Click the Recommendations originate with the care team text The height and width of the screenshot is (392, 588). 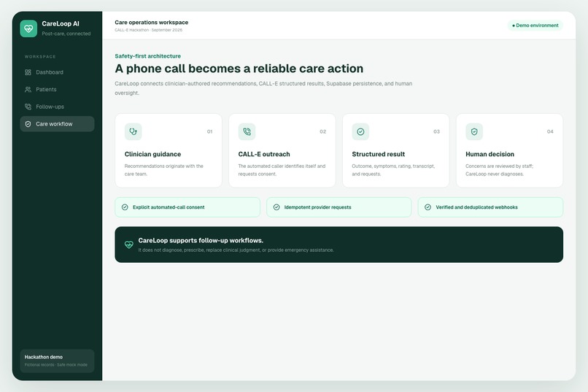164,170
